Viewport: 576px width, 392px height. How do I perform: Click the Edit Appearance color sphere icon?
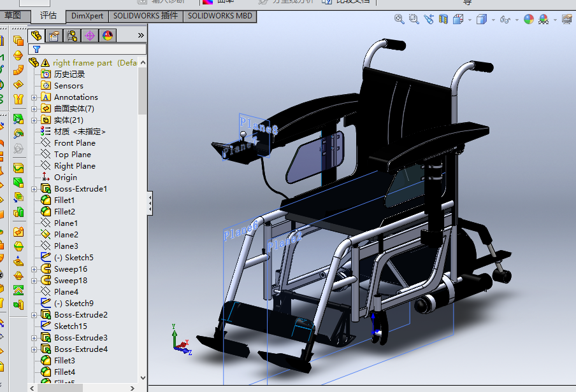click(529, 20)
